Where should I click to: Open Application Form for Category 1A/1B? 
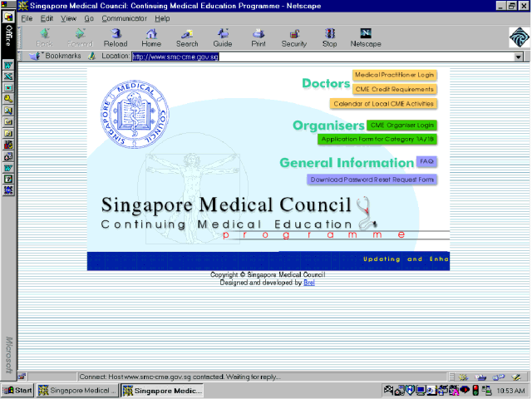(377, 139)
